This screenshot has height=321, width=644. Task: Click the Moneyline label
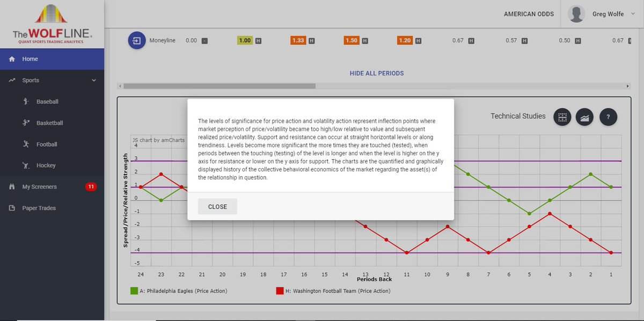point(162,40)
